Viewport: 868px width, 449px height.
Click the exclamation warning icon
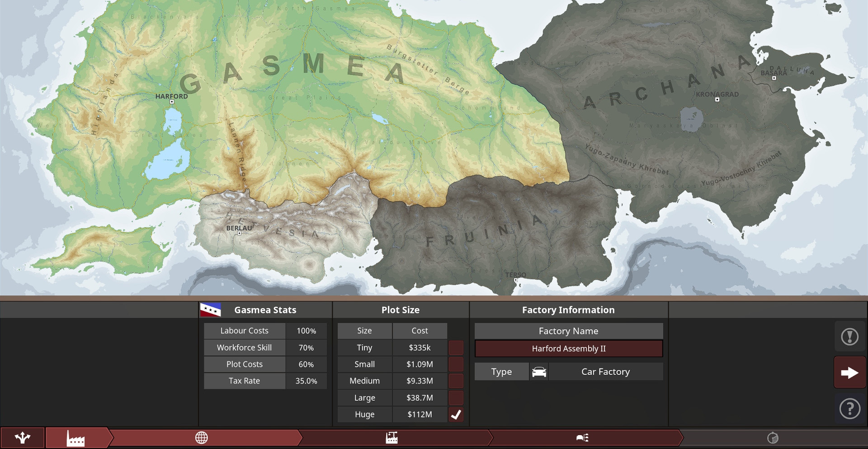849,337
